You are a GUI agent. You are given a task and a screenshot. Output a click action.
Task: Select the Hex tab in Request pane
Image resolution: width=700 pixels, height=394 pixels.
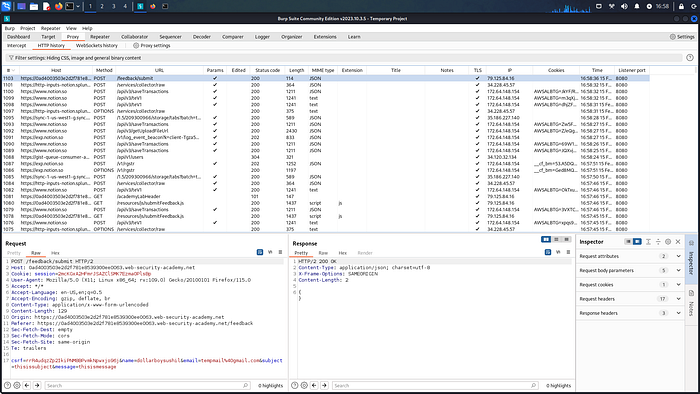pos(55,253)
